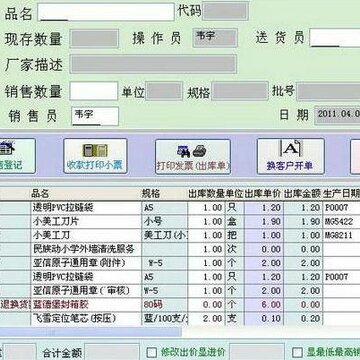The image size is (360, 360).
Task: Click the 把 unit cell
Action: (x=235, y=236)
